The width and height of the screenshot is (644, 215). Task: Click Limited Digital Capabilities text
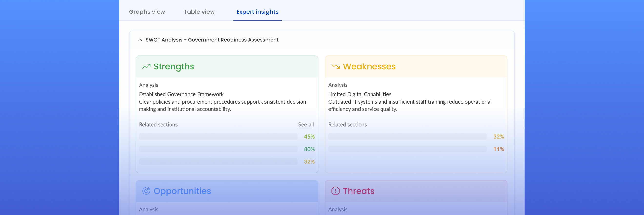click(x=360, y=94)
